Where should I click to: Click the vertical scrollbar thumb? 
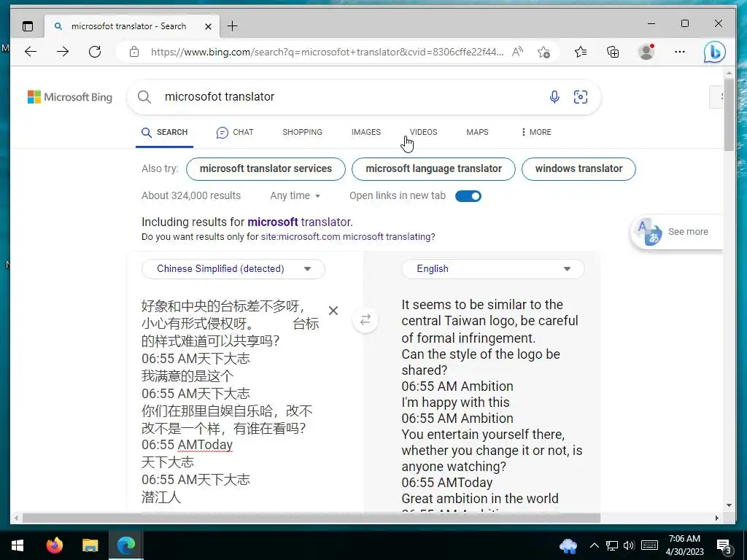pos(729,114)
